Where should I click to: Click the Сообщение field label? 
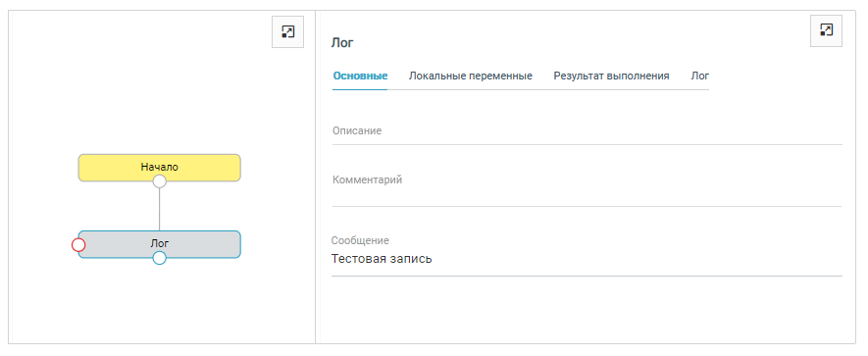(360, 240)
